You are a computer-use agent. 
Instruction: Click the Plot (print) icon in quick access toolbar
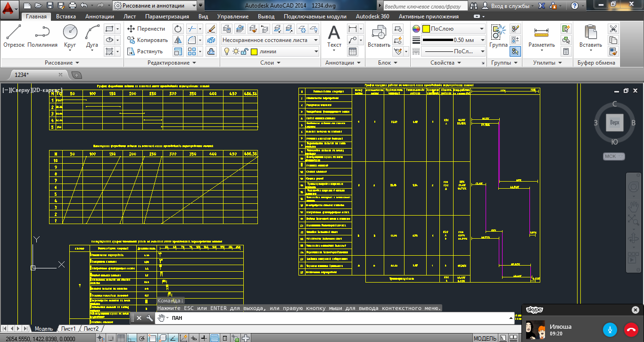(72, 6)
